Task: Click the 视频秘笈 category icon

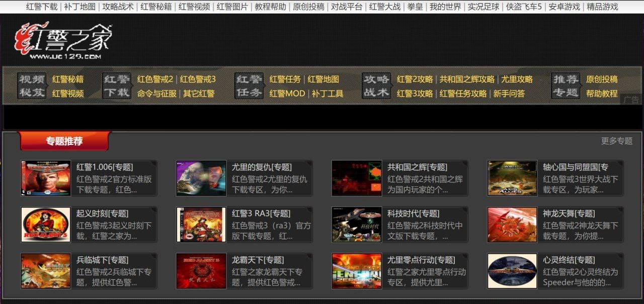Action: (x=32, y=86)
